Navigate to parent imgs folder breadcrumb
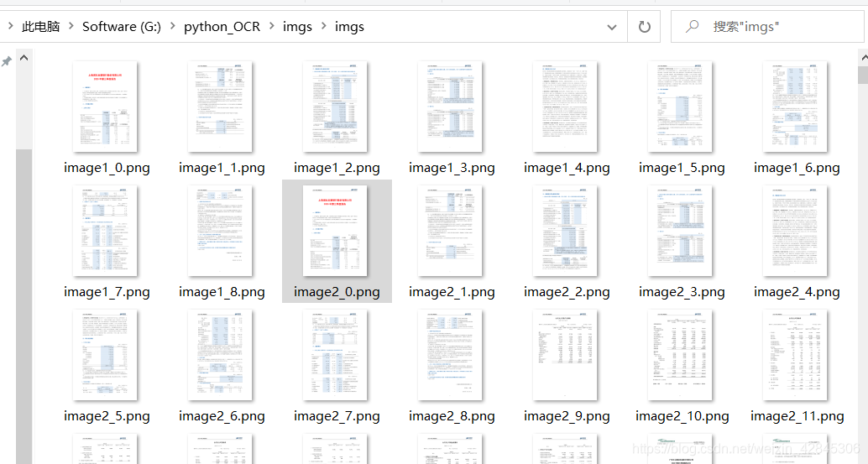This screenshot has height=464, width=868. [x=297, y=27]
